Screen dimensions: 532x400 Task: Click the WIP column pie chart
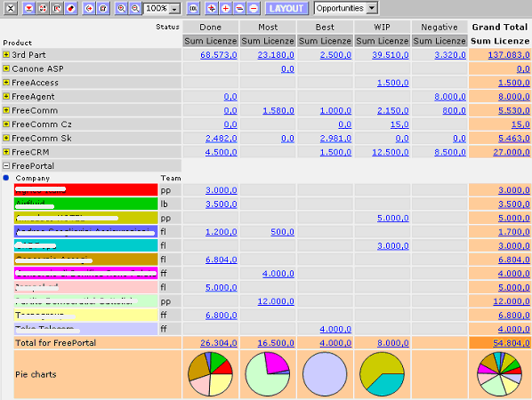382,374
